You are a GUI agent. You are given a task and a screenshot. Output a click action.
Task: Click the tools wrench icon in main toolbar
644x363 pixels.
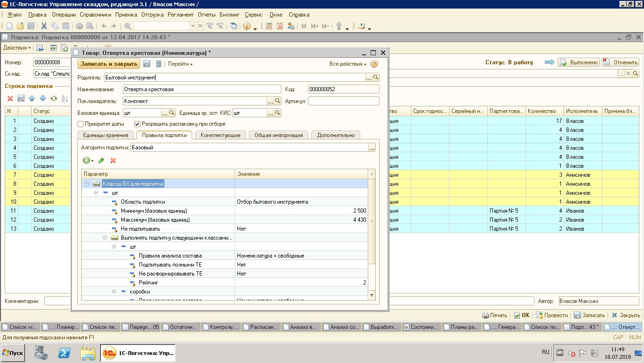339,26
